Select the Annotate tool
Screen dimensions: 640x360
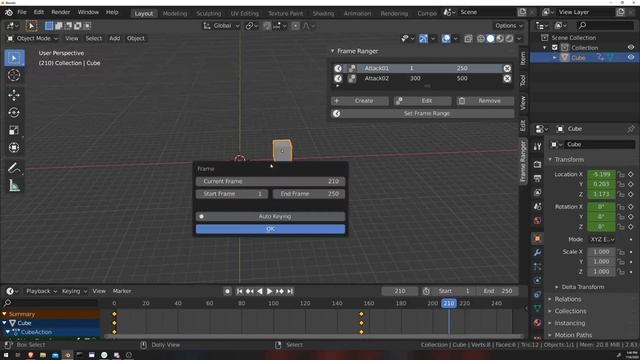[14, 168]
